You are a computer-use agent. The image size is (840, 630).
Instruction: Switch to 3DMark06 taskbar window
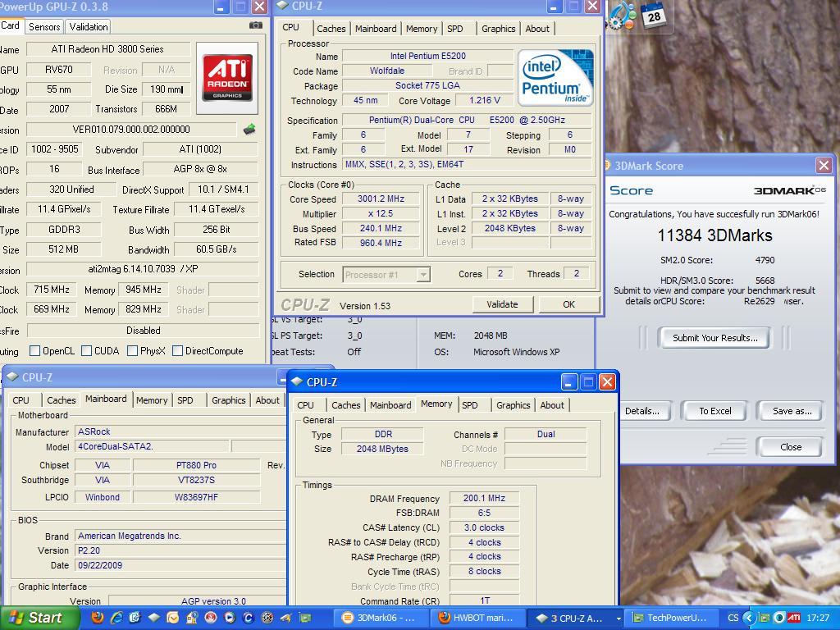click(x=379, y=619)
